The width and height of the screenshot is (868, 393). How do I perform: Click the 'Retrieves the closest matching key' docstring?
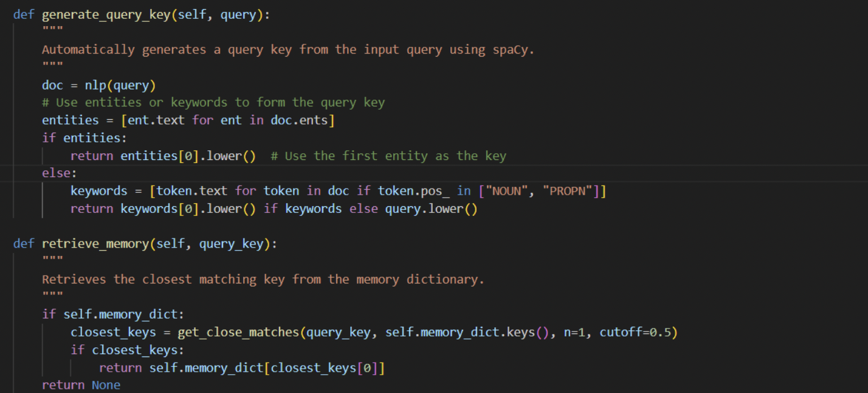tap(263, 279)
